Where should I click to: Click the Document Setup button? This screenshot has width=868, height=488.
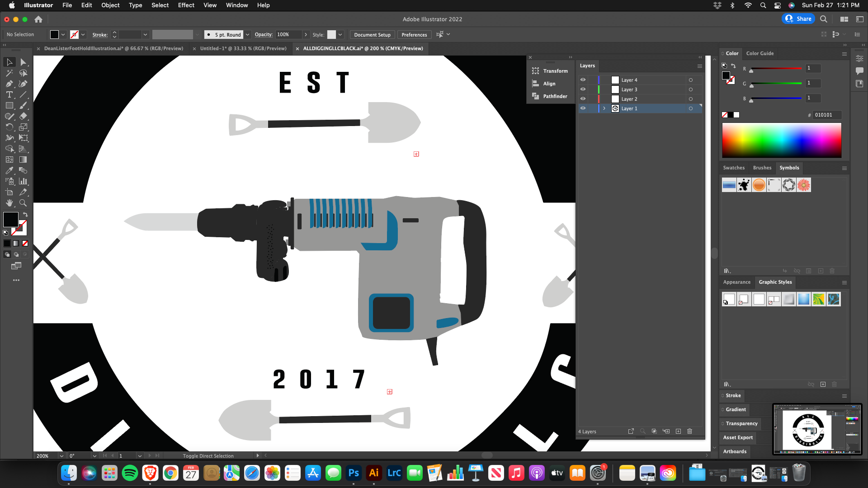click(372, 35)
